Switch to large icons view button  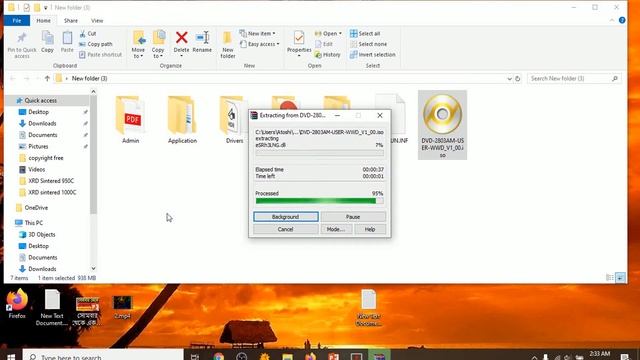pos(620,278)
